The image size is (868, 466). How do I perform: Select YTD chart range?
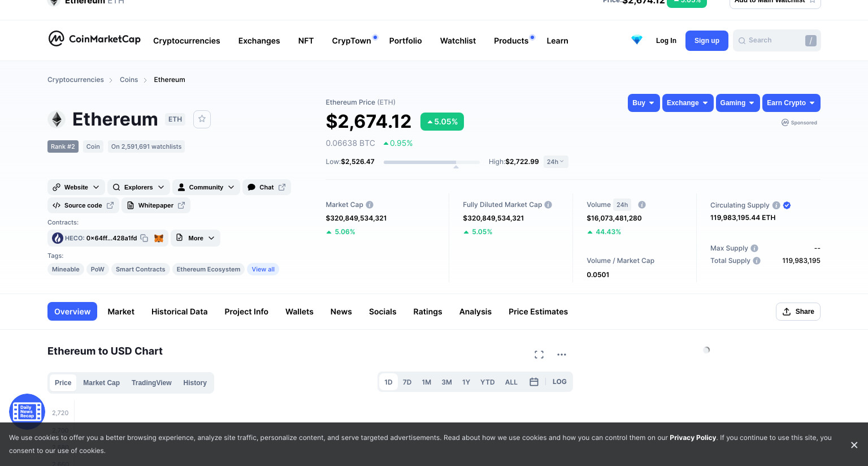tap(488, 382)
